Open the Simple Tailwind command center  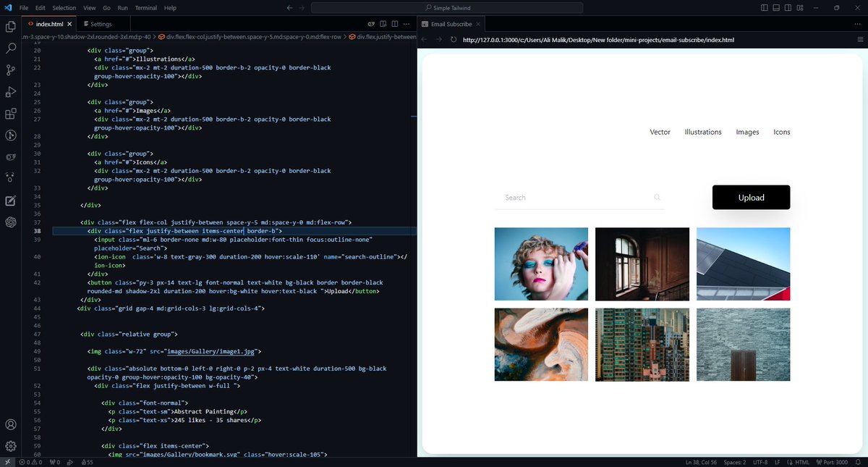(447, 8)
